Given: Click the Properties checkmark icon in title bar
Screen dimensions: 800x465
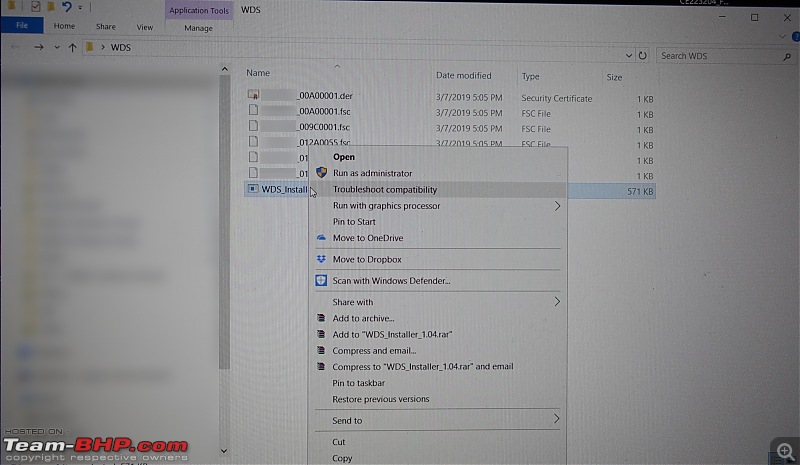Looking at the screenshot, I should pos(35,6).
